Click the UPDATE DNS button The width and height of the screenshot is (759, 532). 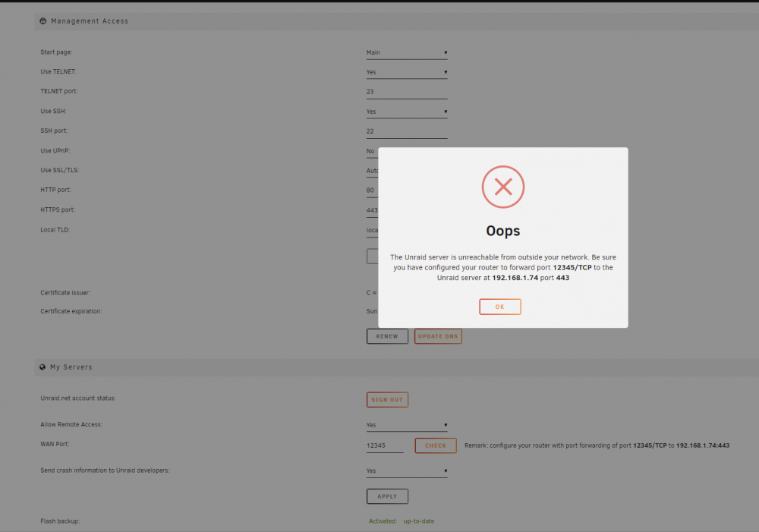(x=438, y=336)
